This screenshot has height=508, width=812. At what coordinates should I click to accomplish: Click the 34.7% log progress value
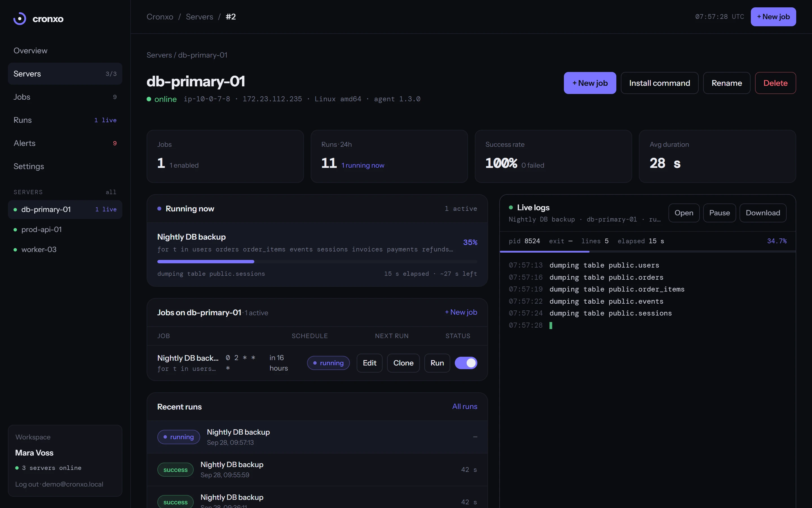pos(777,241)
